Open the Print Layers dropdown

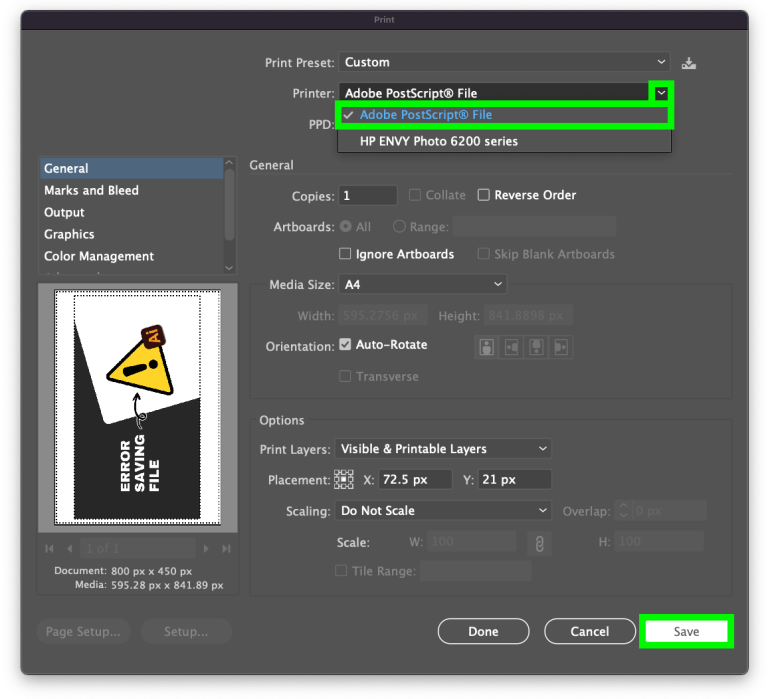[x=443, y=449]
